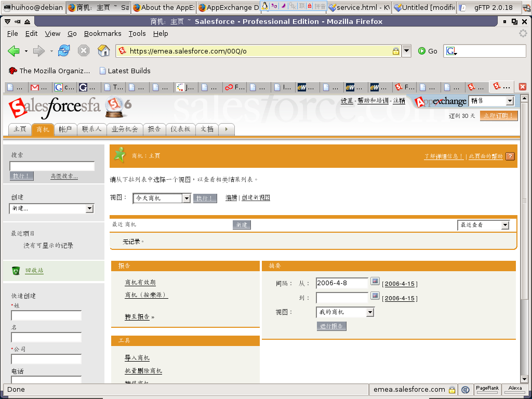Expand the 最近查看 dropdown
Image resolution: width=532 pixels, height=399 pixels.
click(504, 225)
